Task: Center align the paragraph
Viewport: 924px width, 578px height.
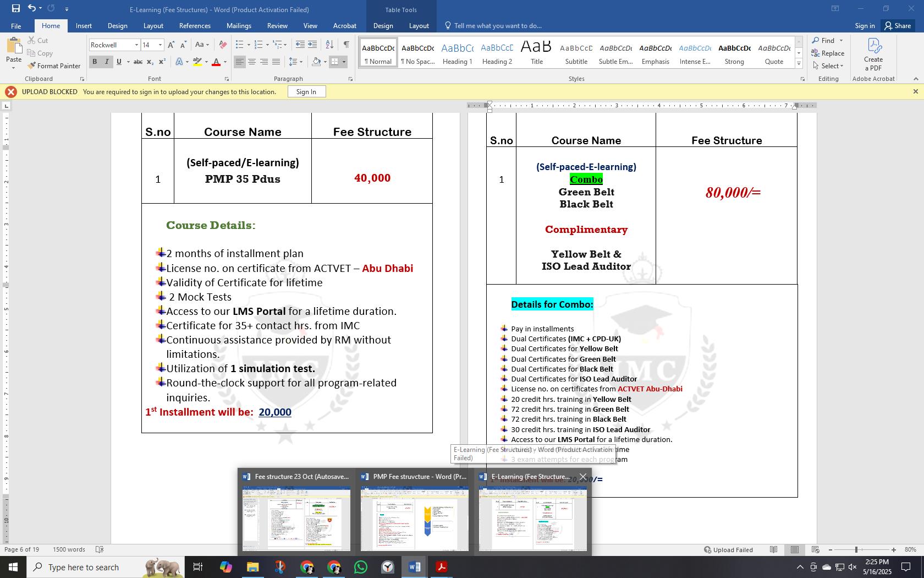Action: [252, 62]
